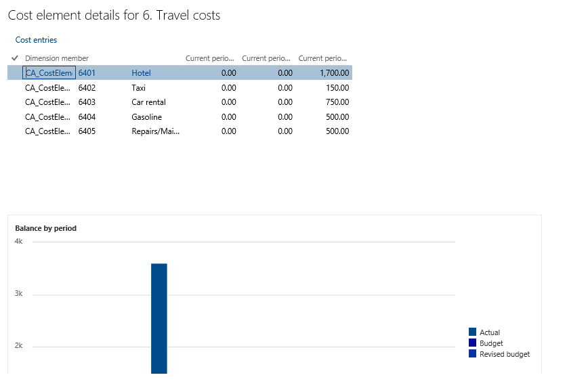The width and height of the screenshot is (567, 392).
Task: Click the 150.00 amount for Taxi
Action: pyautogui.click(x=337, y=87)
